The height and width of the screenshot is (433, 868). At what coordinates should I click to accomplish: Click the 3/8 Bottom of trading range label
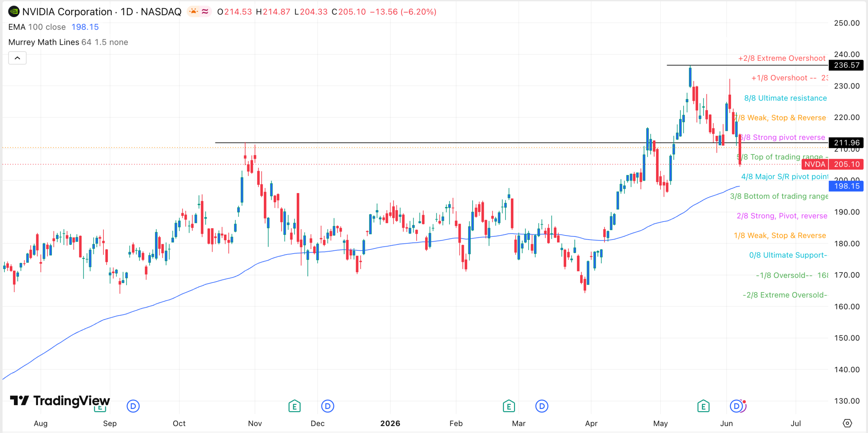click(779, 196)
